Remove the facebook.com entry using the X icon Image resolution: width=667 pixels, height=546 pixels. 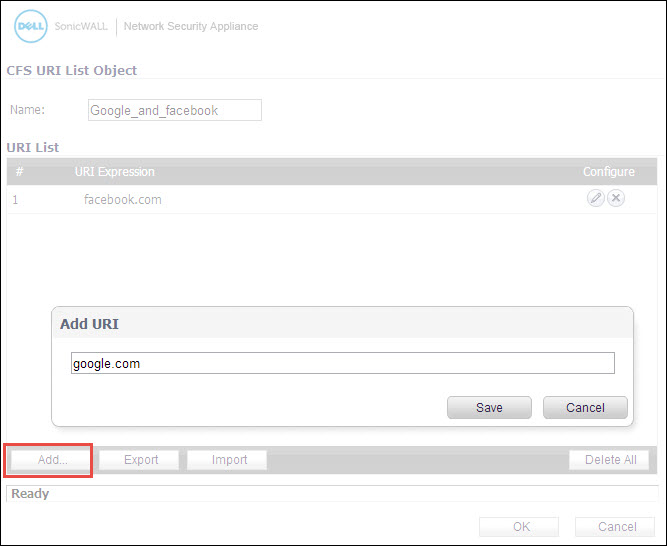point(616,199)
